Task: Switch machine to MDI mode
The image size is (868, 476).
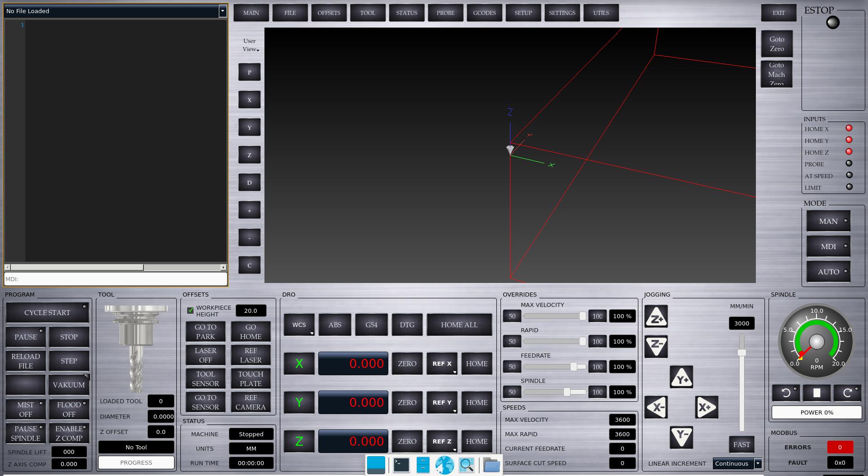Action: pos(828,246)
